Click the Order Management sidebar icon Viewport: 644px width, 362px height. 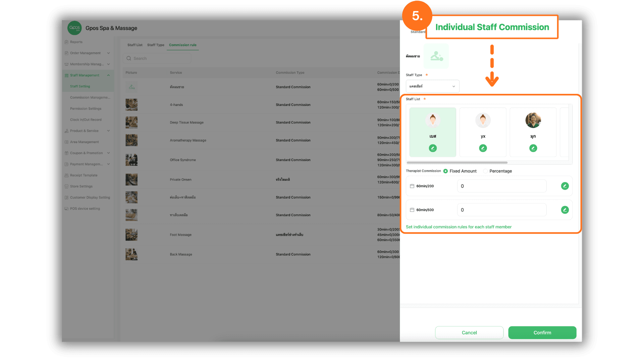(x=66, y=53)
